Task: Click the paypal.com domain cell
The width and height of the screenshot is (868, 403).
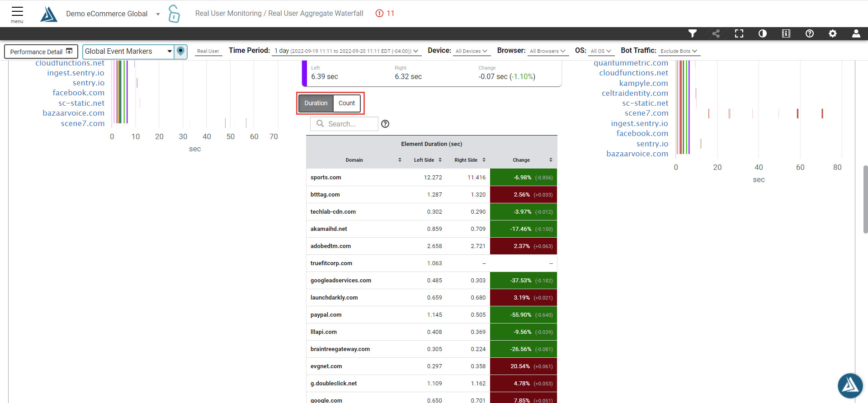Action: click(326, 314)
